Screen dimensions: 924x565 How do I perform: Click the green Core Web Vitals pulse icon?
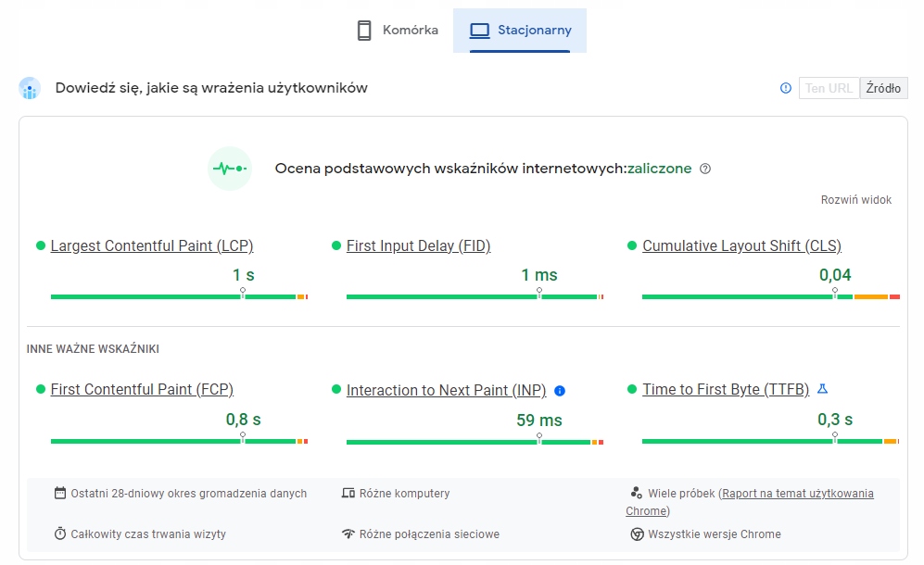pyautogui.click(x=230, y=169)
